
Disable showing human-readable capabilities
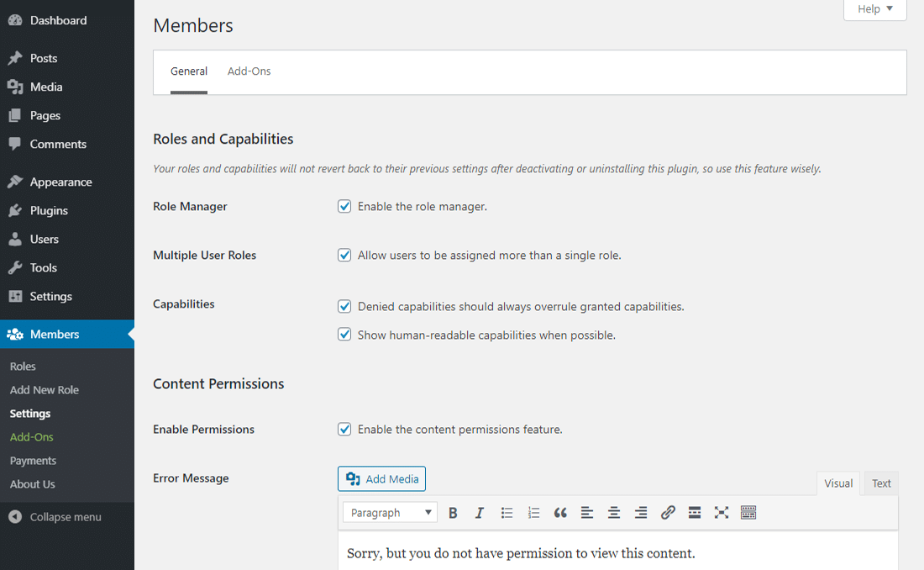[344, 334]
